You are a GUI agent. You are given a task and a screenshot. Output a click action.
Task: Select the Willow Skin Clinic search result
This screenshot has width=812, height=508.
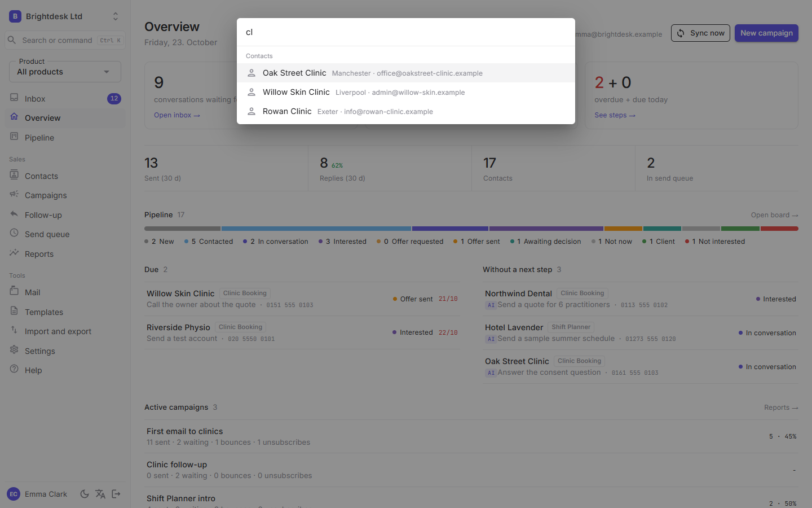tap(406, 92)
